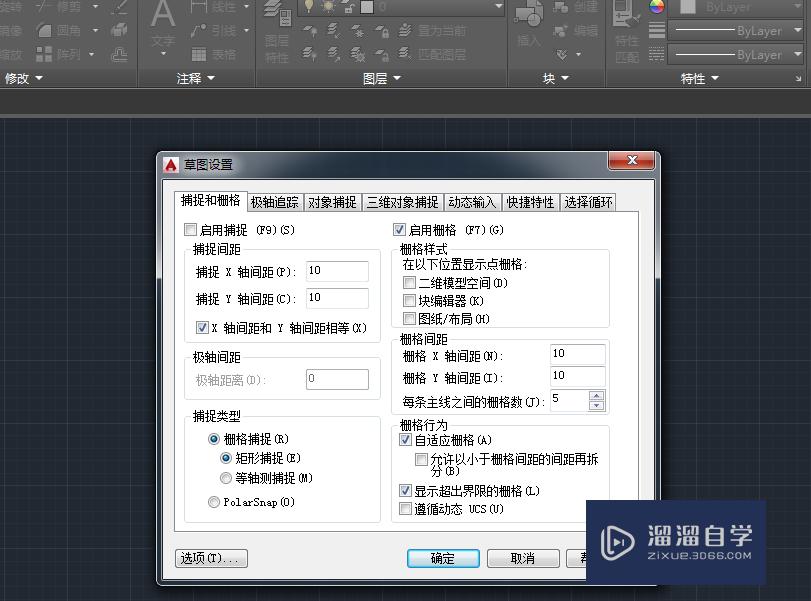Select the Text (文字) large A icon
This screenshot has width=811, height=601.
[163, 14]
